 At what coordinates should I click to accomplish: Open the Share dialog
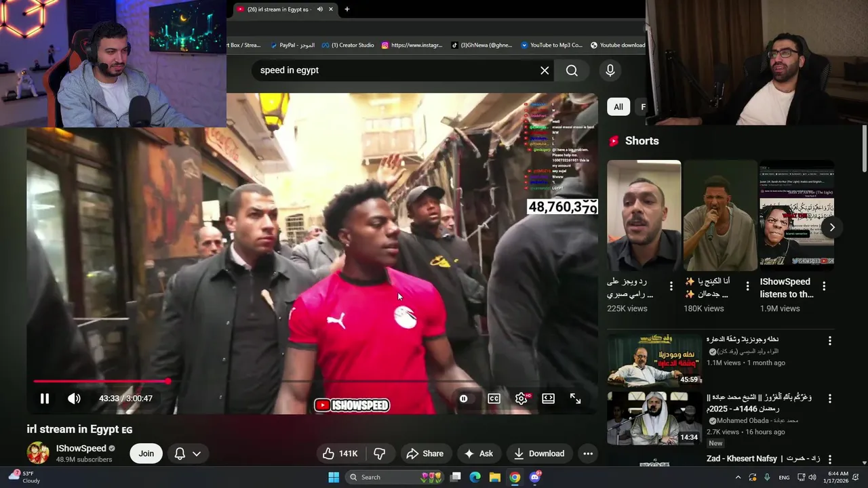425,453
